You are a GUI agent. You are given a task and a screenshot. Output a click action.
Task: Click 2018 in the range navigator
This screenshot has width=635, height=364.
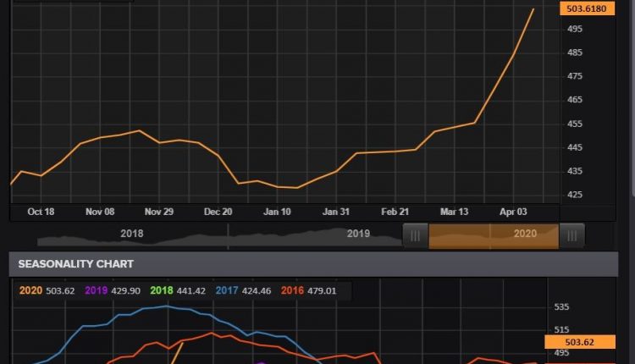[x=131, y=234]
